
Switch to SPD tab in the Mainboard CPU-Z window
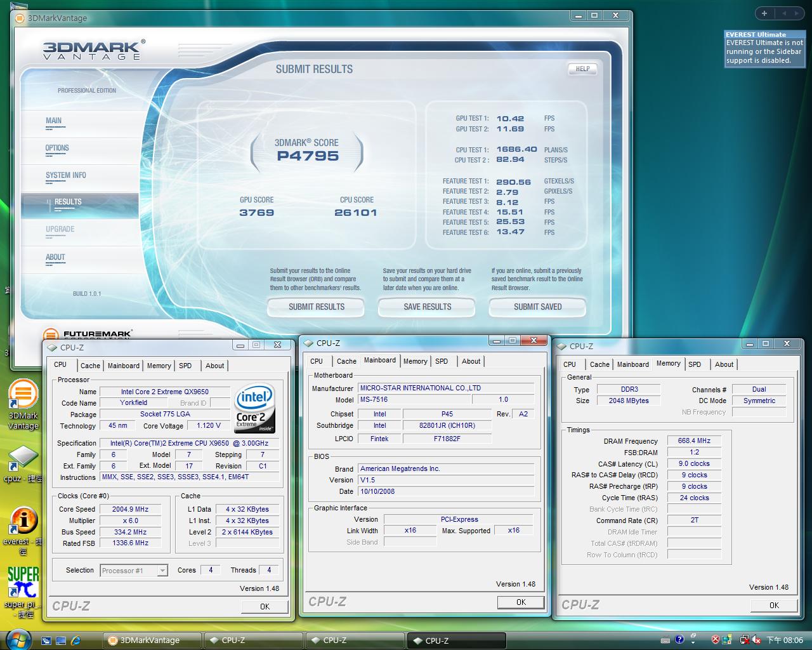442,361
